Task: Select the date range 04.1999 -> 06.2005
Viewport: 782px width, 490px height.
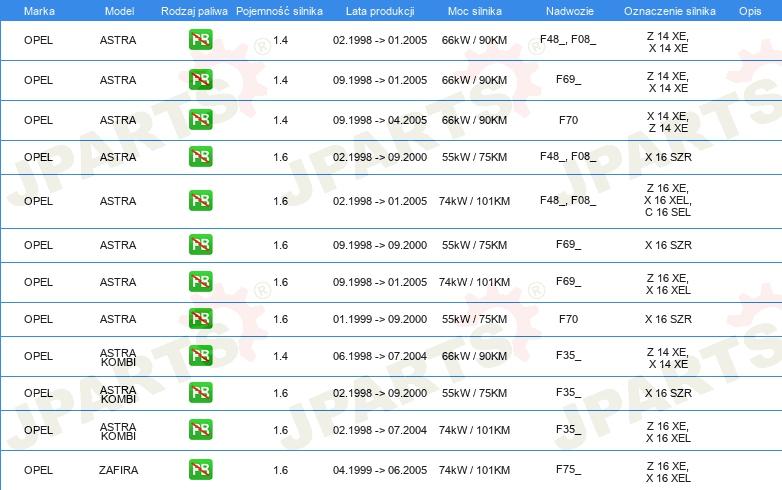Action: [x=380, y=470]
